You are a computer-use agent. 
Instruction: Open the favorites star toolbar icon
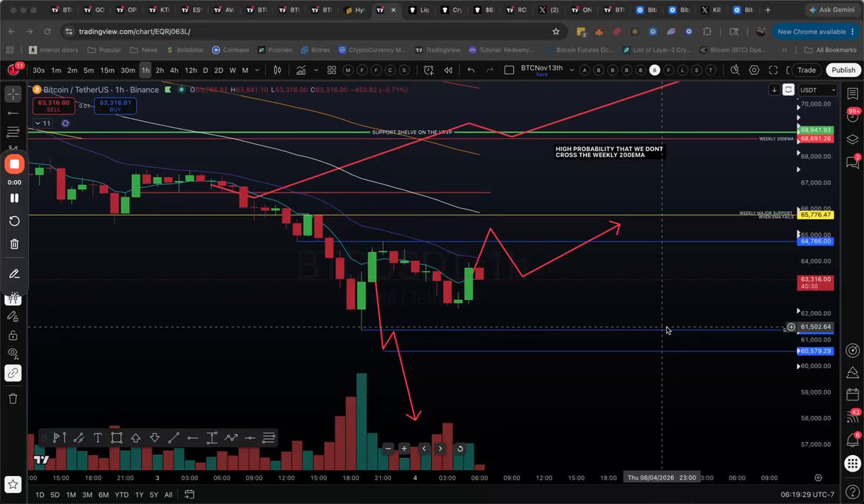coord(14,485)
